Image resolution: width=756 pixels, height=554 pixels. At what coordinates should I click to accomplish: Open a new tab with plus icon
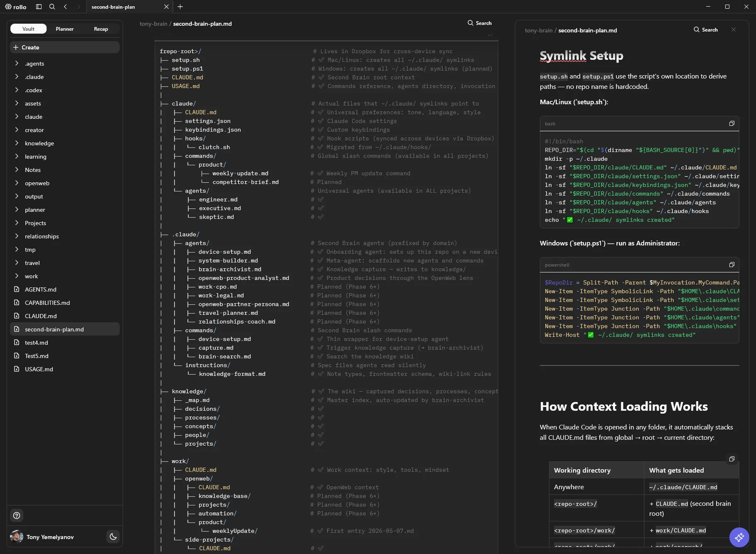(180, 7)
